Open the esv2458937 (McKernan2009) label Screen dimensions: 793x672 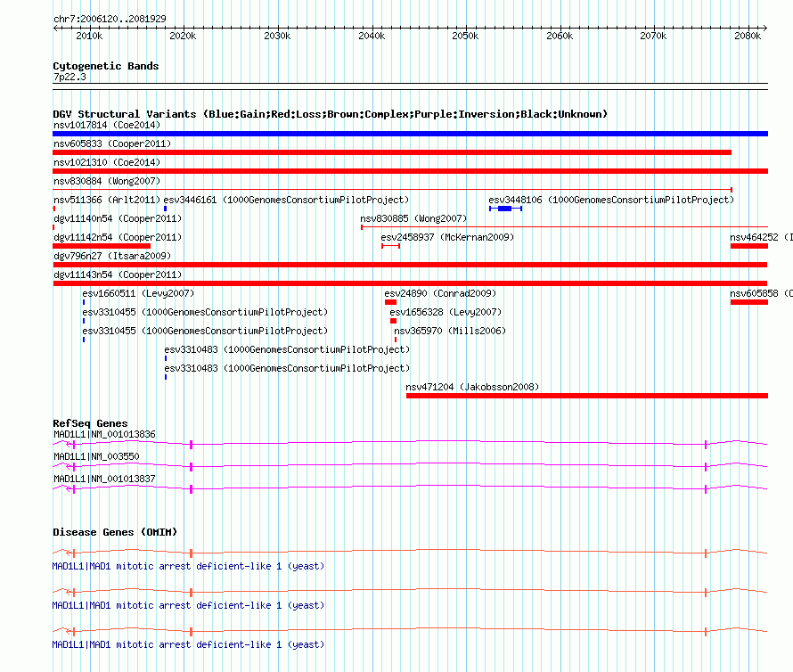tap(447, 237)
